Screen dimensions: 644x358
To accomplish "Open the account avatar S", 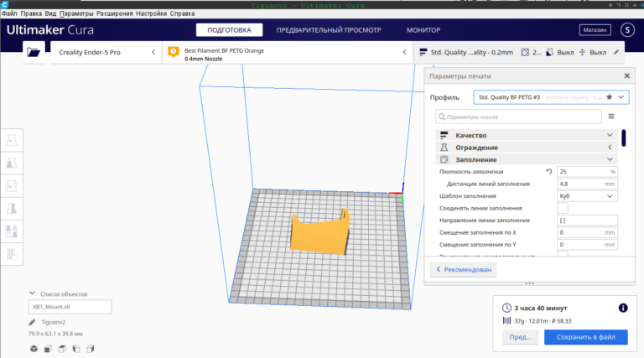I will (627, 30).
